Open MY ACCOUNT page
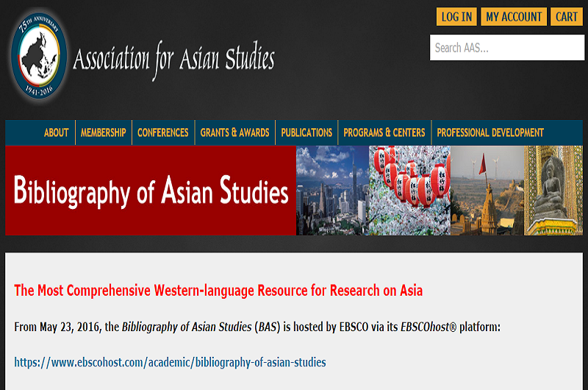Screen dimensions: 588x390 point(514,17)
